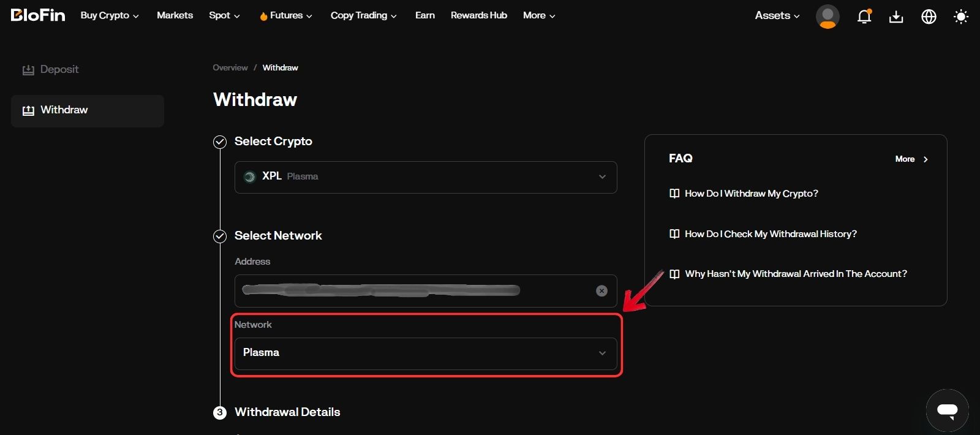Clear the address field with X icon

[x=601, y=291]
